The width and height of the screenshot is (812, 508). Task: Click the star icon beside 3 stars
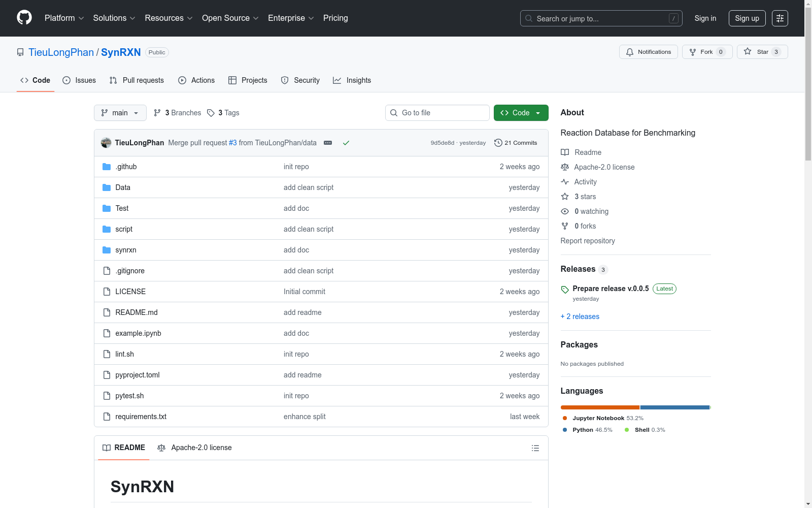click(565, 197)
